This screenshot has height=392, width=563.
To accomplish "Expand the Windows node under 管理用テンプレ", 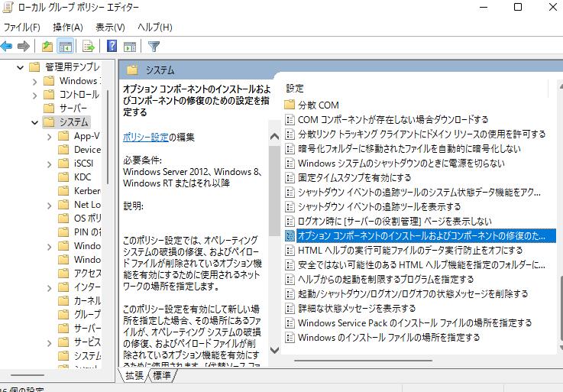I will [x=35, y=82].
